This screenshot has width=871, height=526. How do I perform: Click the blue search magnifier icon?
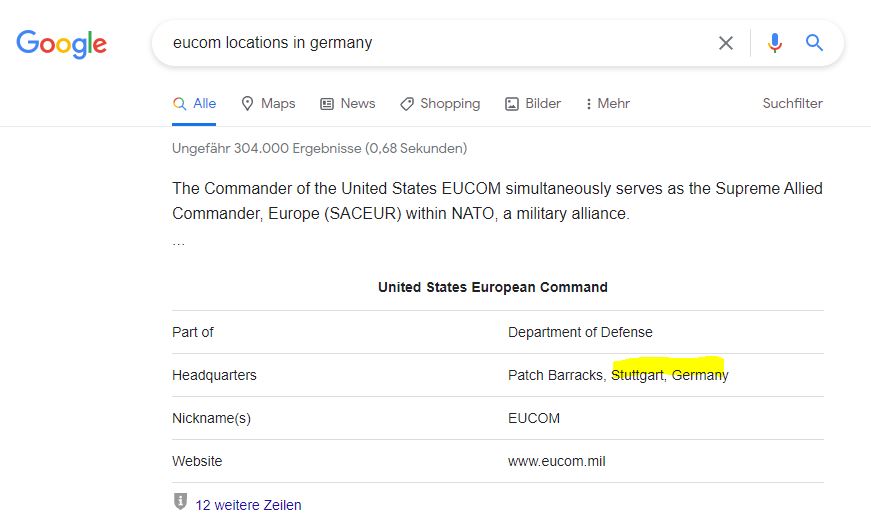[x=814, y=43]
